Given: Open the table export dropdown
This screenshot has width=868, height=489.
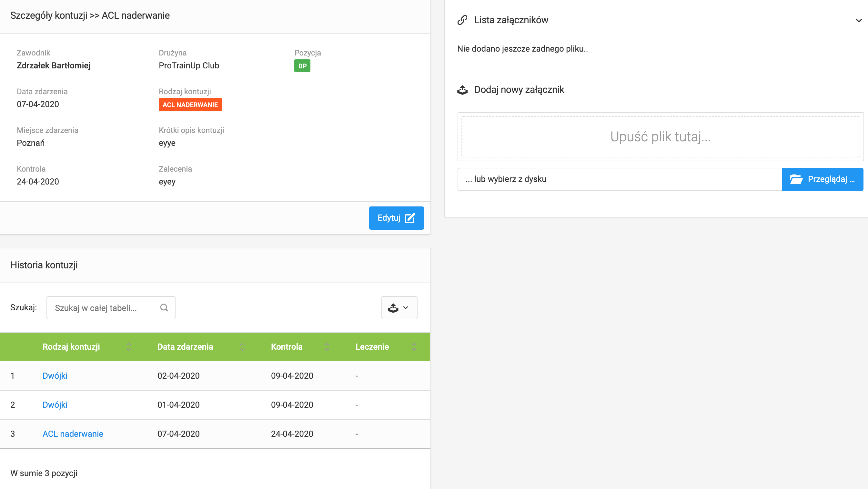Looking at the screenshot, I should [x=399, y=307].
